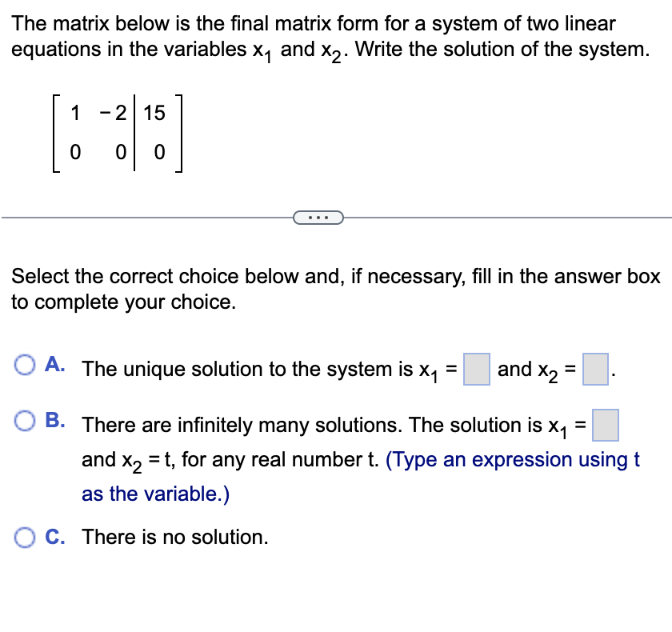Select the option stating there is no solution

coord(25,537)
